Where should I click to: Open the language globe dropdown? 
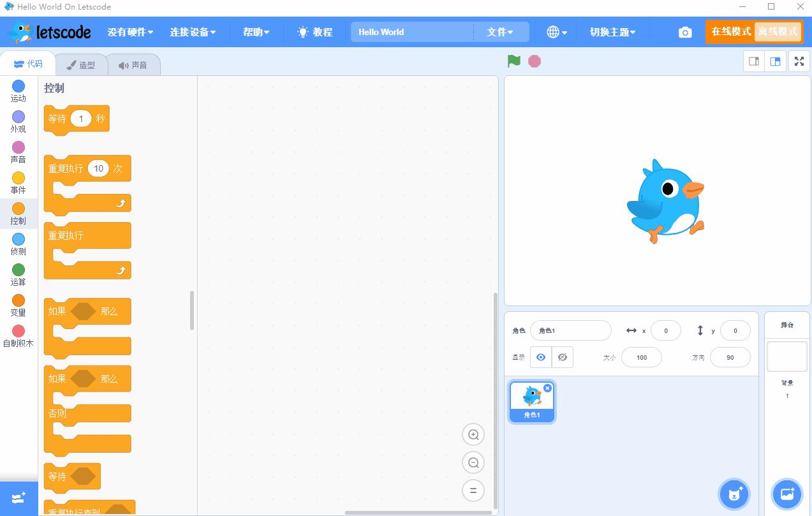(x=554, y=31)
